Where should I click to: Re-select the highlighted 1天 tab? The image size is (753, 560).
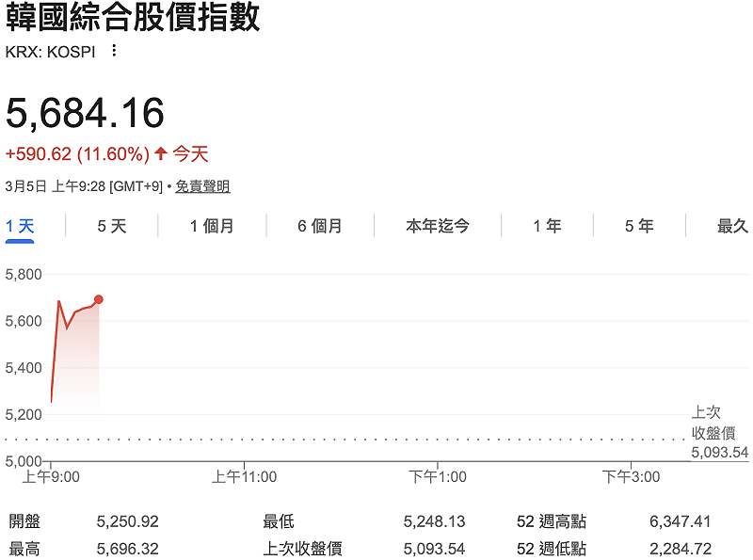point(20,226)
